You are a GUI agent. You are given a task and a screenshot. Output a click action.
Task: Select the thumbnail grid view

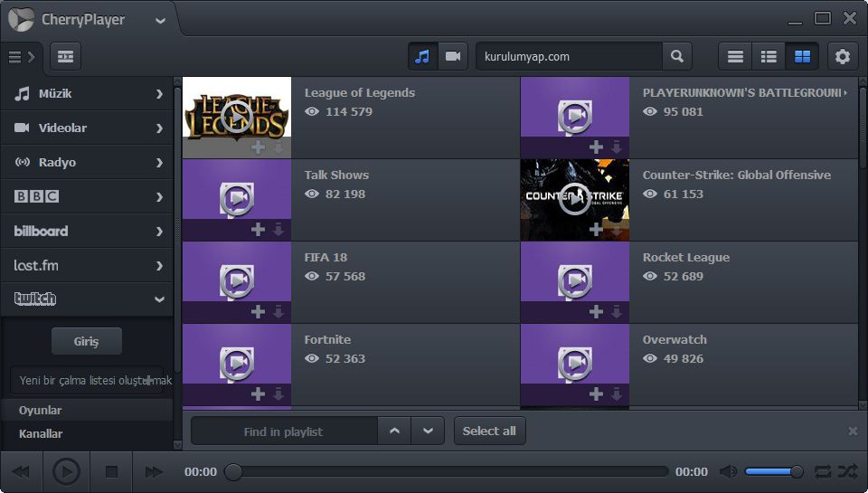802,56
